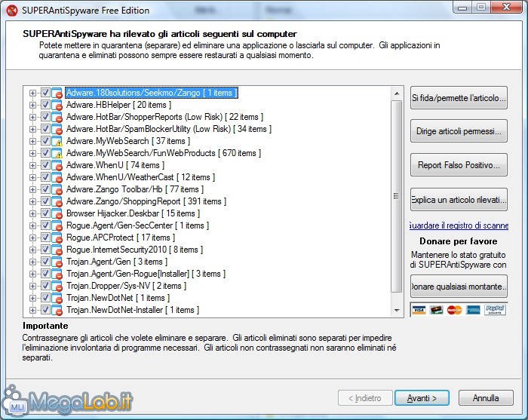This screenshot has width=528, height=420.
Task: Click the threat icon beside Adware.WhenU [ 74 items ]
Action: pyautogui.click(x=57, y=166)
